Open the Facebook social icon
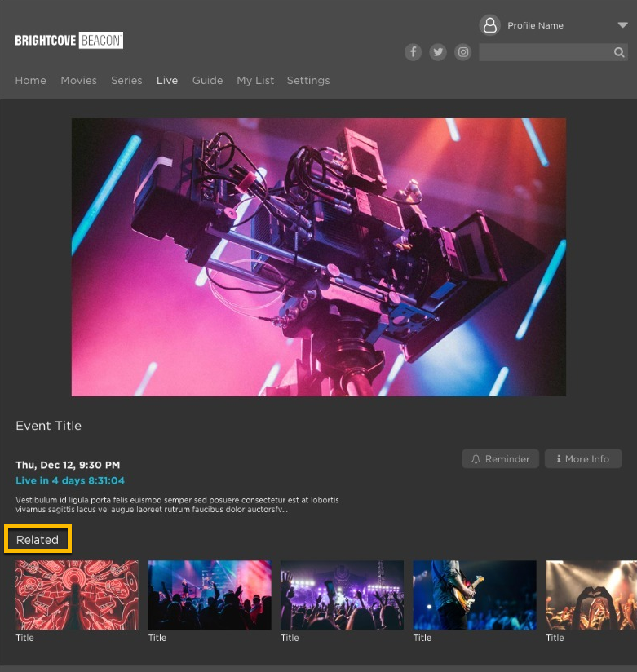Viewport: 637px width, 672px height. (x=414, y=52)
